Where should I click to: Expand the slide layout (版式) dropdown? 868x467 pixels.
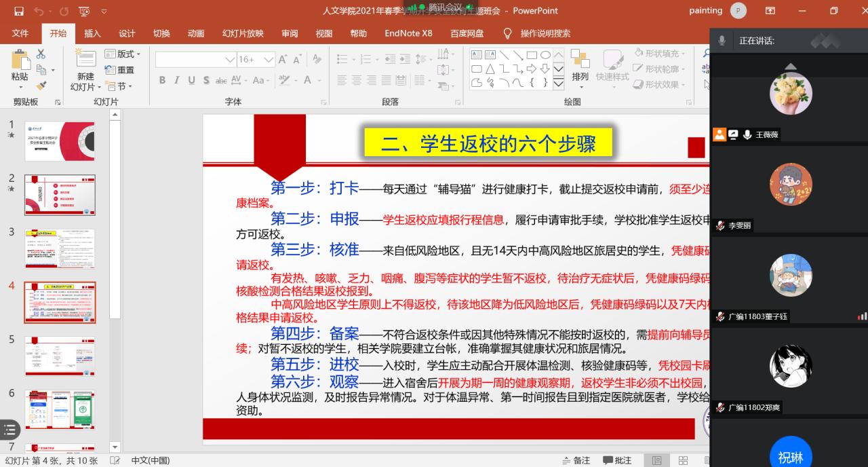(123, 54)
